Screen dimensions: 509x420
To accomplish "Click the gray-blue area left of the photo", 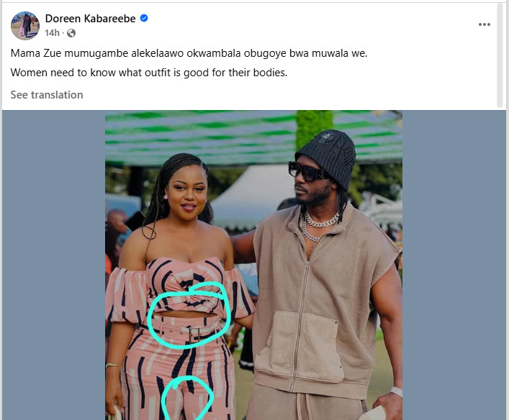I will (x=53, y=265).
